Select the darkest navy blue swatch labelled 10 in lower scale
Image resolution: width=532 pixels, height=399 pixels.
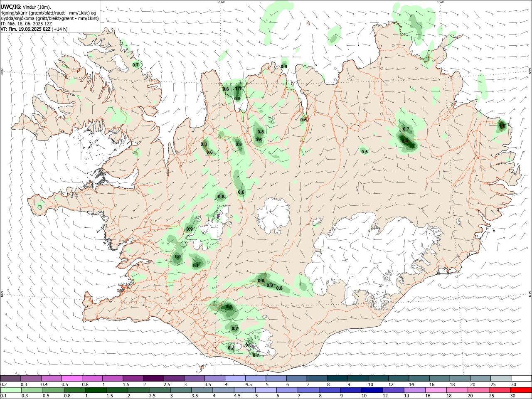click(x=371, y=390)
